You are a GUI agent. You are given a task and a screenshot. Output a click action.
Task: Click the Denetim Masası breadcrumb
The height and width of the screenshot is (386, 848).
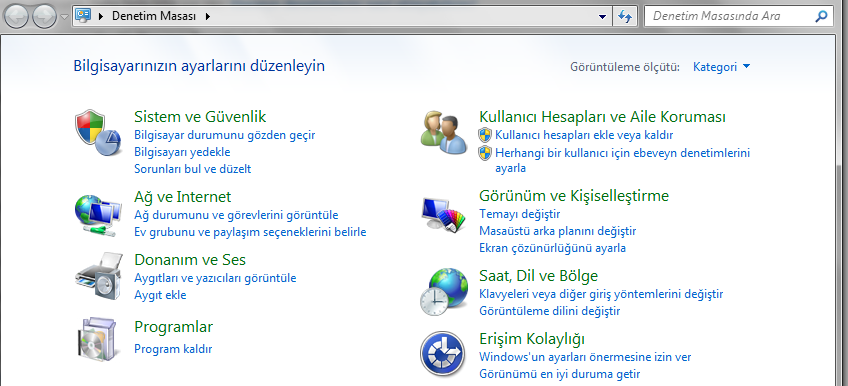pyautogui.click(x=154, y=16)
